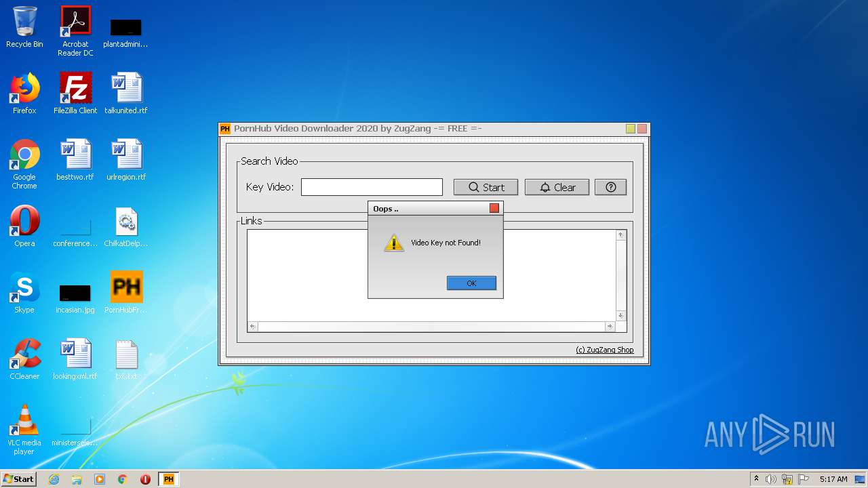Viewport: 868px width, 488px height.
Task: Select the Opera desktop shortcut
Action: coord(24,226)
